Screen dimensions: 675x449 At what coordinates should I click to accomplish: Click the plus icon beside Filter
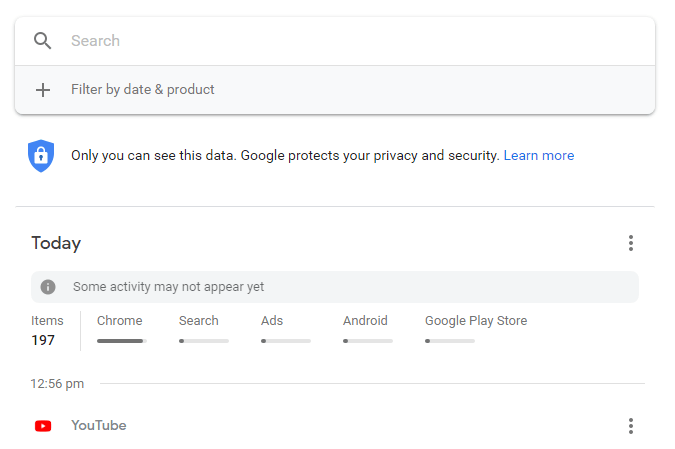tap(43, 90)
